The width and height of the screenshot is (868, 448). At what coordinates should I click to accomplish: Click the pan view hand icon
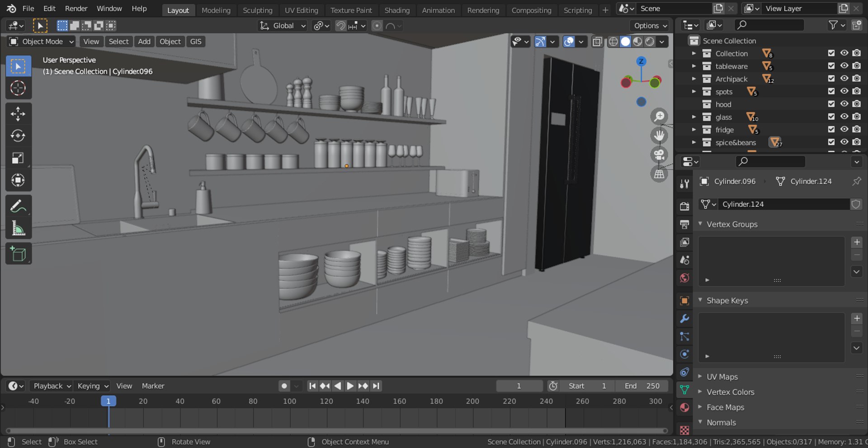tap(659, 136)
